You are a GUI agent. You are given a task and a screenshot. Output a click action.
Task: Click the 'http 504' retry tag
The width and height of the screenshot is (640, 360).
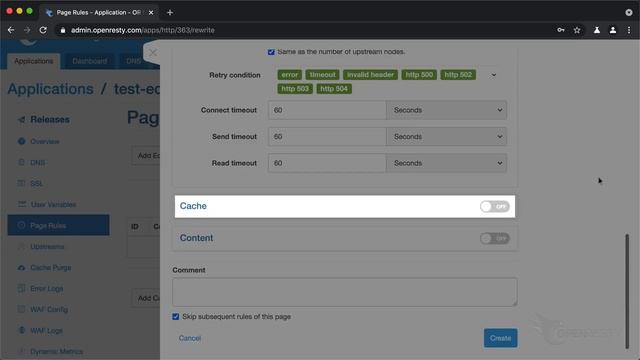334,89
